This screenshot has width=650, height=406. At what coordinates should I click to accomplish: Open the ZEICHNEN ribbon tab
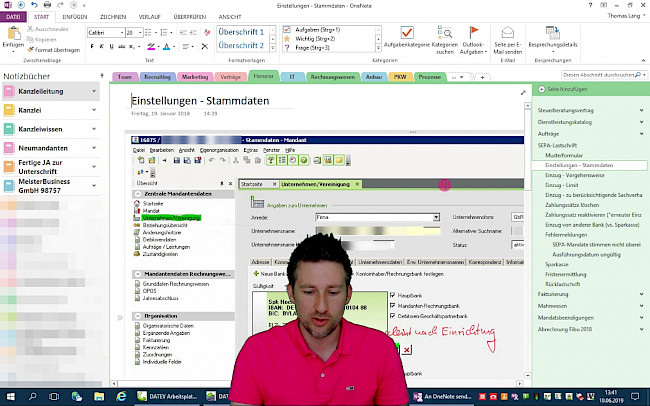pyautogui.click(x=112, y=16)
